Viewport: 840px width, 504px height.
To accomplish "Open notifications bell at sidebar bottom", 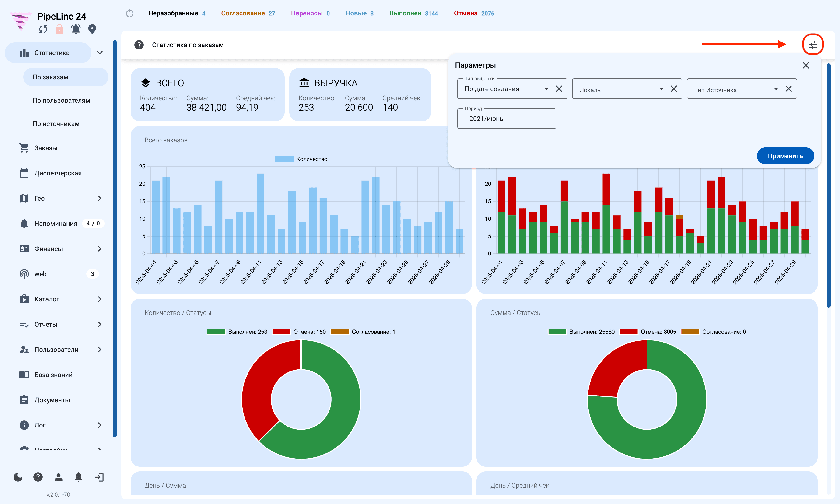I will tap(78, 477).
